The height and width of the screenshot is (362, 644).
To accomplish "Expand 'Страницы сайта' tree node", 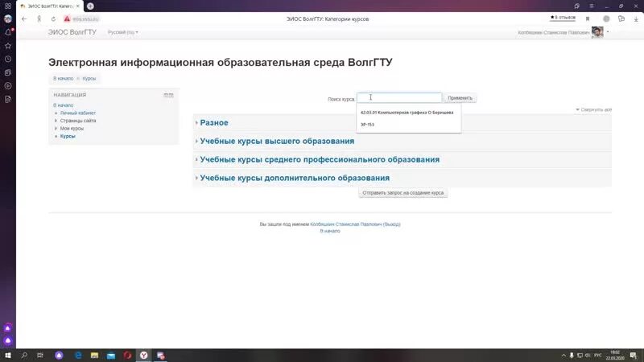I will coord(56,121).
